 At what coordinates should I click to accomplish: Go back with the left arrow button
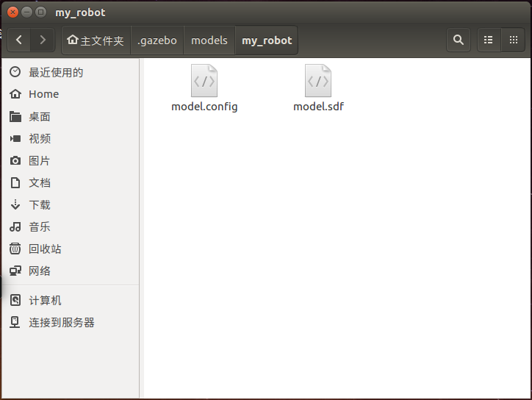tap(19, 40)
